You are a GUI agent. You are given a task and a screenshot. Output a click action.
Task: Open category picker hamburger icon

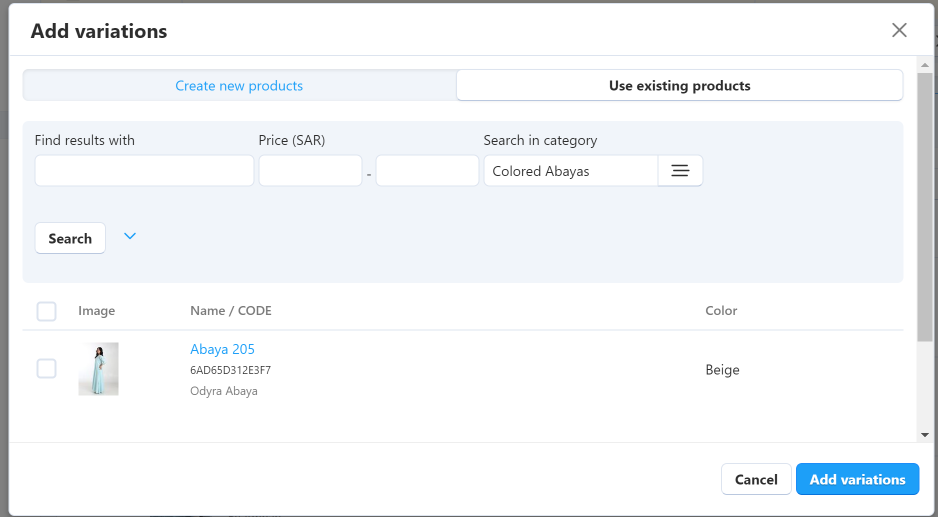(680, 171)
